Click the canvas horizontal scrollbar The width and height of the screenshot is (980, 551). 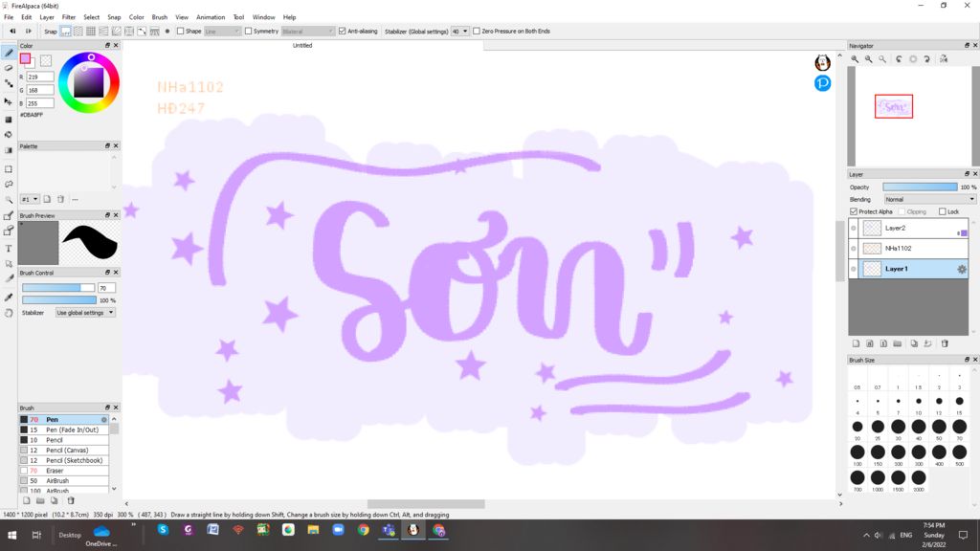tap(426, 504)
